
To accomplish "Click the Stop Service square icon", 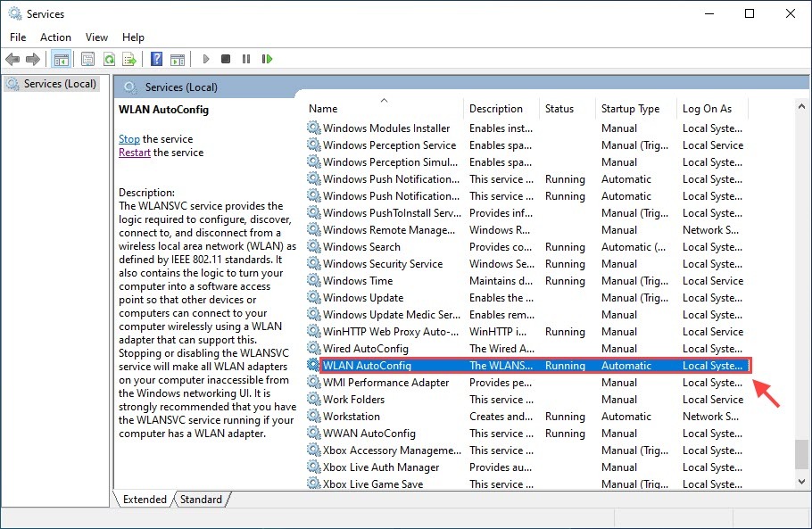I will pos(225,59).
